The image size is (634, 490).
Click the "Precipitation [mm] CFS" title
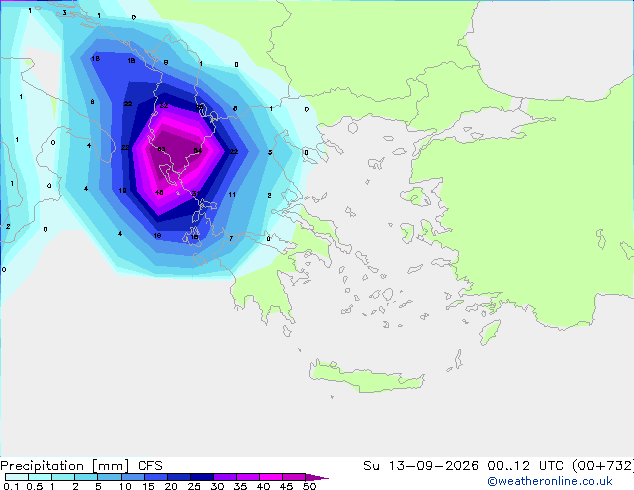tap(81, 466)
